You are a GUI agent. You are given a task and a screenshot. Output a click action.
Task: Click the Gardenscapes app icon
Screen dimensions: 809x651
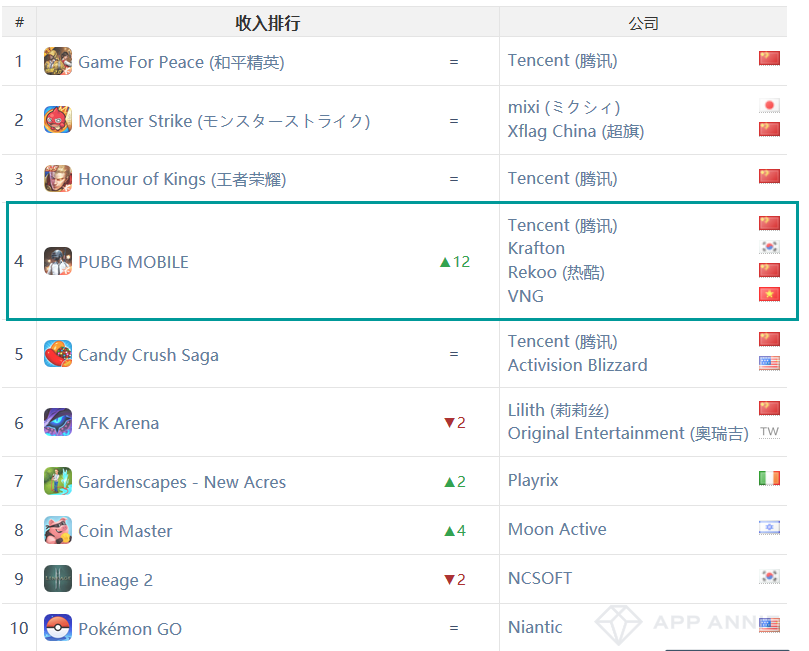[58, 481]
